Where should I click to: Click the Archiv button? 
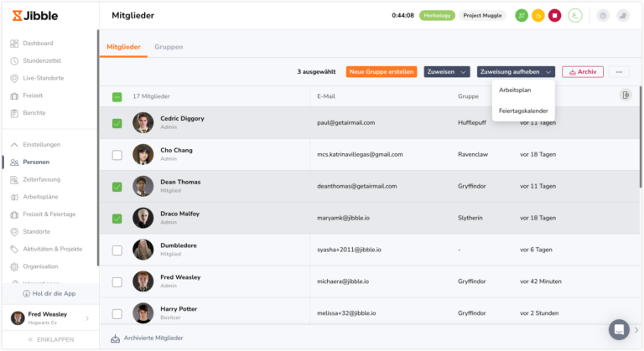(583, 72)
